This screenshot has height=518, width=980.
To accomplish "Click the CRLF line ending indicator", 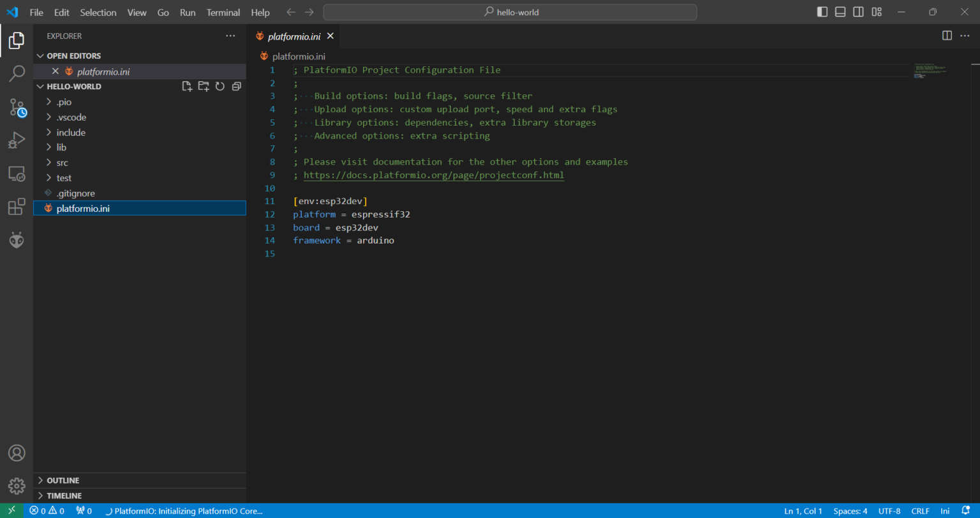I will click(920, 511).
